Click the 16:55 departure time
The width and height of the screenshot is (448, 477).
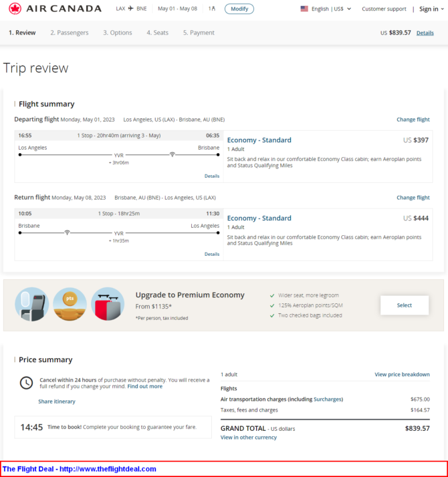(x=25, y=136)
